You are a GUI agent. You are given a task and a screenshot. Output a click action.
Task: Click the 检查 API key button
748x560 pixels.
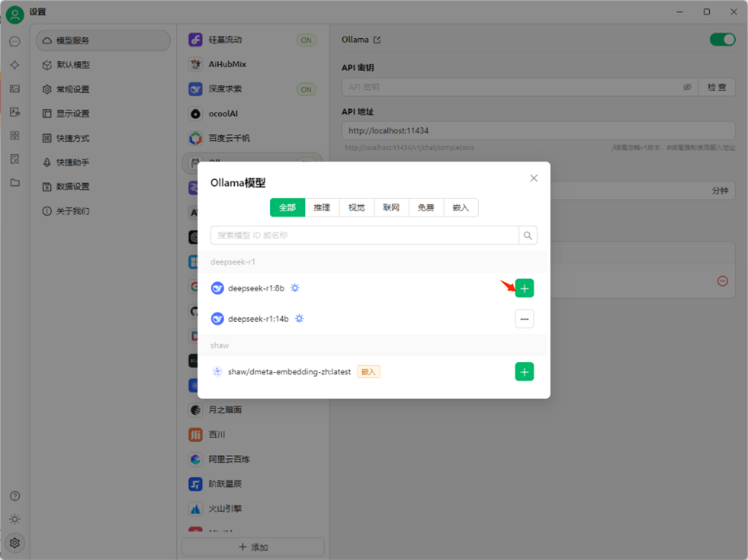coord(717,87)
